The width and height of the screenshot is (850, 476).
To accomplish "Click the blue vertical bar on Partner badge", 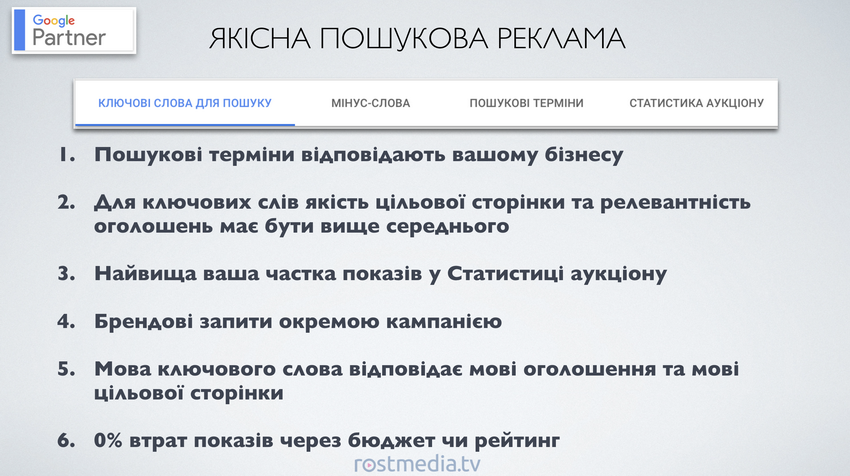I will [18, 28].
